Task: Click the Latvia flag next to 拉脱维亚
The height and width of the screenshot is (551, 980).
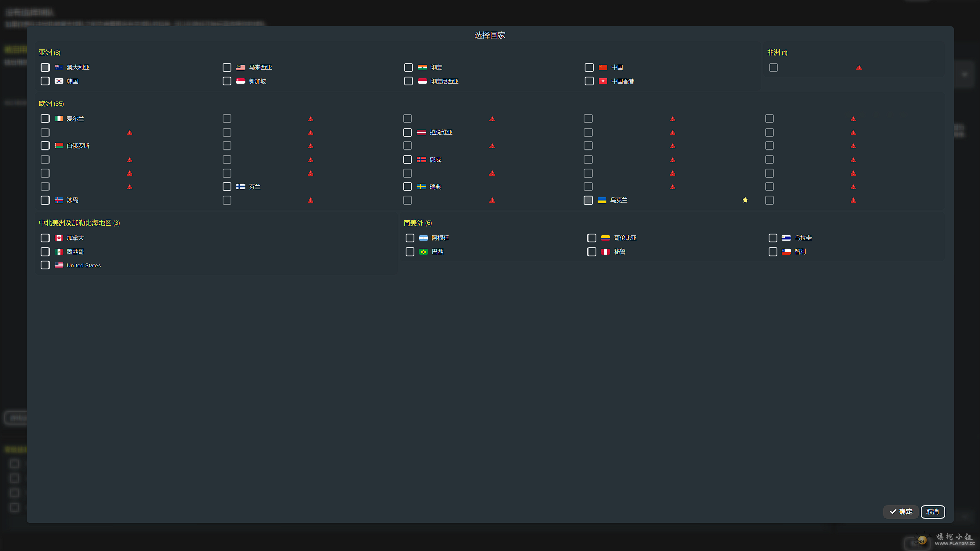Action: [x=421, y=132]
